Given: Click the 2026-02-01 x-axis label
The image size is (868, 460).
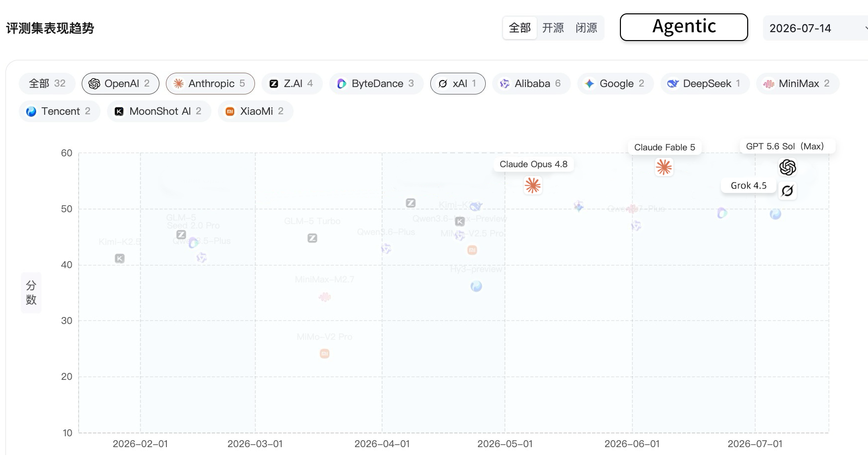Looking at the screenshot, I should click(x=140, y=444).
